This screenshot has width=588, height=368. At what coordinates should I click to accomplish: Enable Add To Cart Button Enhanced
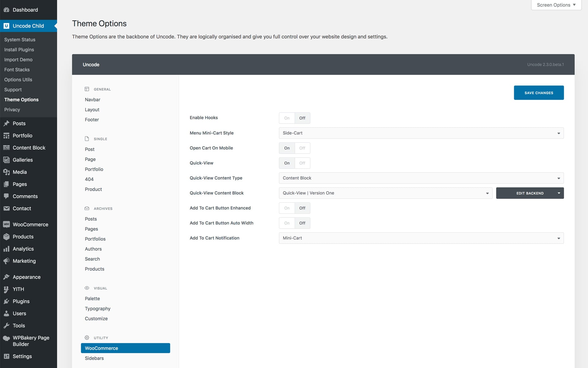(287, 208)
